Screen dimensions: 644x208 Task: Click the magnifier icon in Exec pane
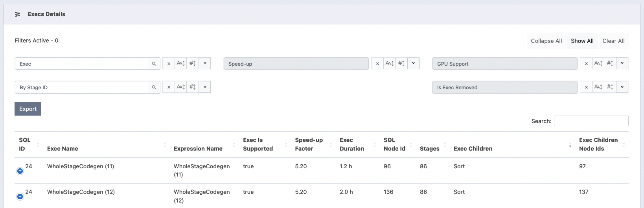click(x=154, y=64)
